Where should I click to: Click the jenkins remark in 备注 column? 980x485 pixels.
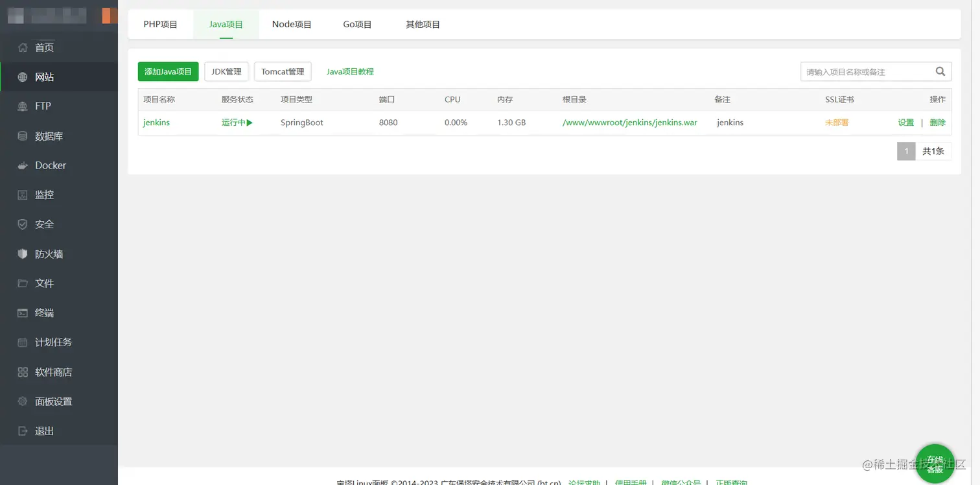pyautogui.click(x=730, y=123)
